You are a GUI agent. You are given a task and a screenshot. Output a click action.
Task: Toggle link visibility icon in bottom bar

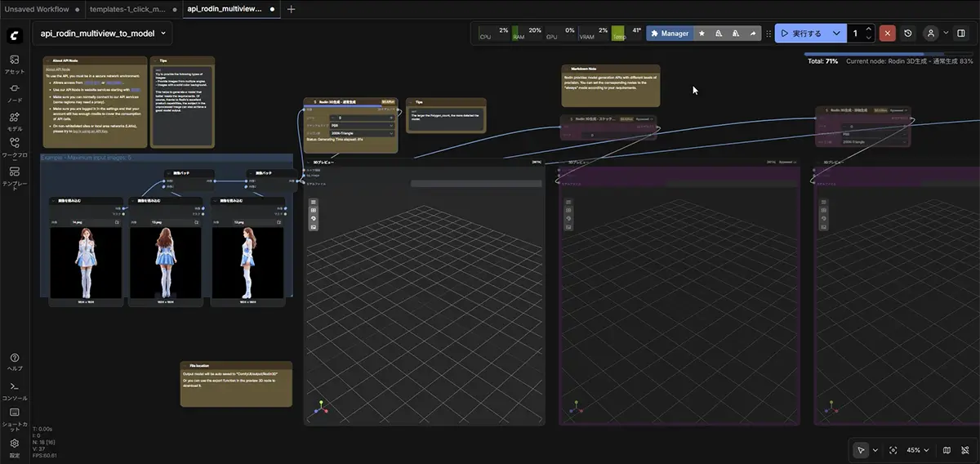coord(964,450)
